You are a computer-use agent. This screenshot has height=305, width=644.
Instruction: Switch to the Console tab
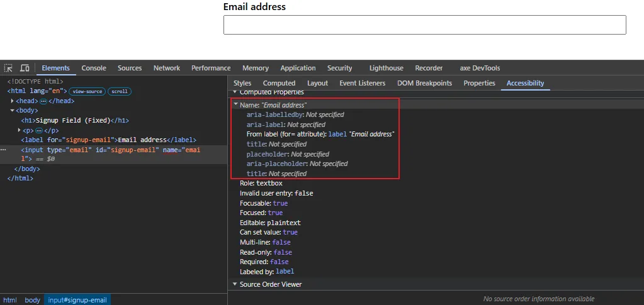pyautogui.click(x=94, y=68)
